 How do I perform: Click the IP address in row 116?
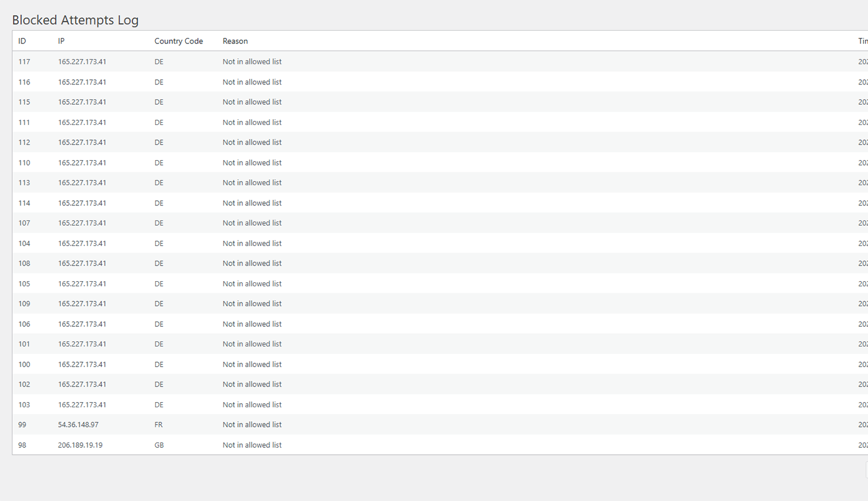(82, 82)
